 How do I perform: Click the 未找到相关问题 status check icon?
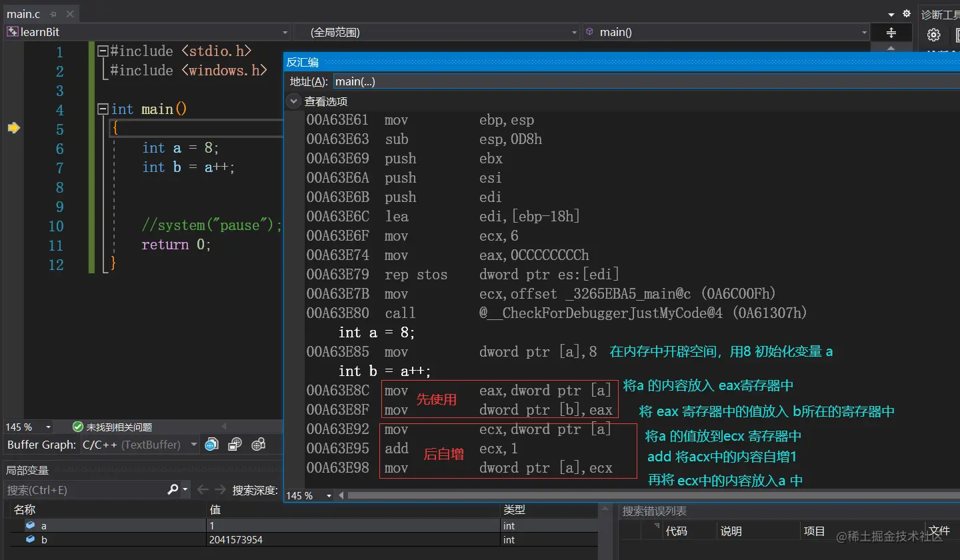pyautogui.click(x=78, y=427)
